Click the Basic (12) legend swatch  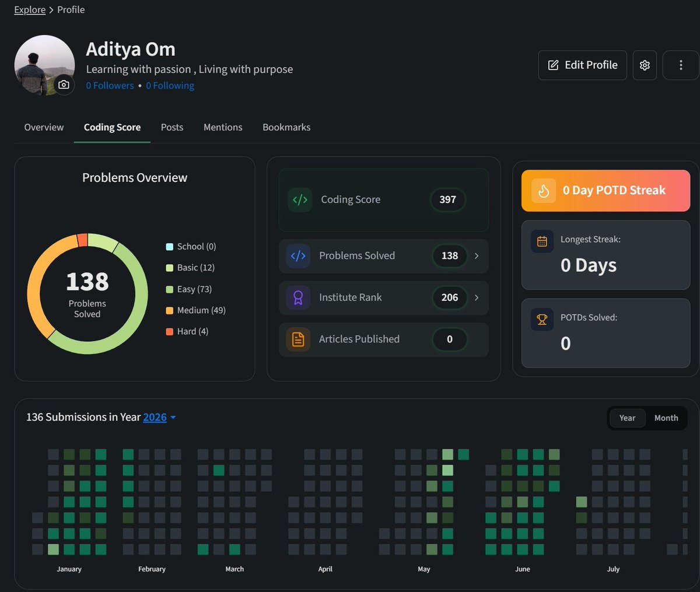[170, 268]
